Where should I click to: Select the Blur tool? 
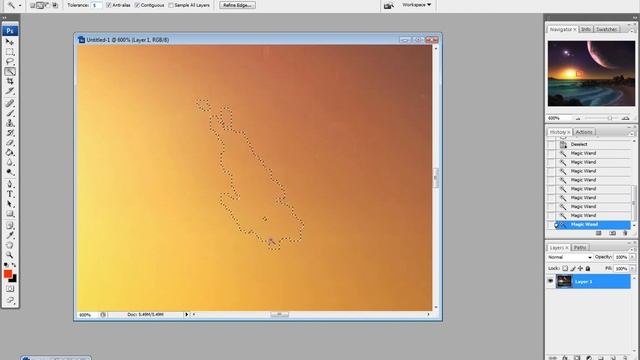click(x=10, y=162)
